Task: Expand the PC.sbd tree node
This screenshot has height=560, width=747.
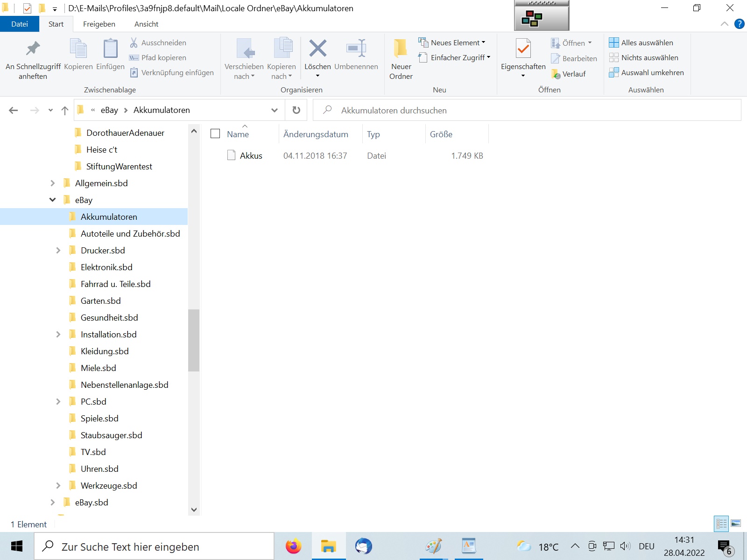Action: point(58,401)
